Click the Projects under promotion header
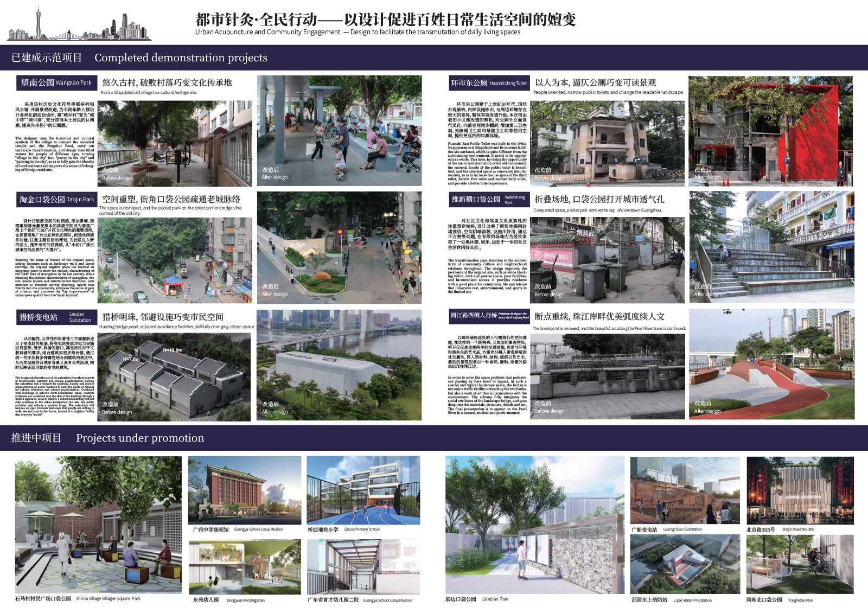The width and height of the screenshot is (868, 613). (x=107, y=438)
